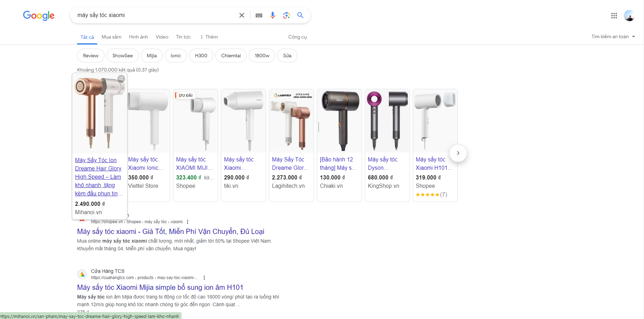Viewport: 644px width, 319px height.
Task: Click the Dyson dryer product image
Action: (x=387, y=121)
